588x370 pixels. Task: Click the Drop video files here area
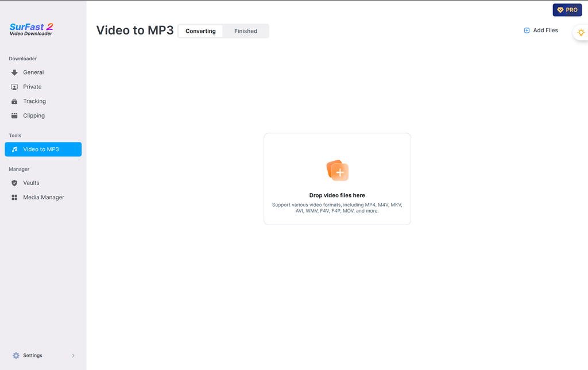337,179
